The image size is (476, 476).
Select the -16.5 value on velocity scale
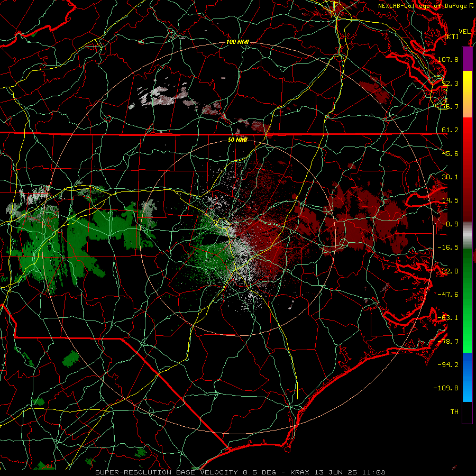pyautogui.click(x=448, y=248)
